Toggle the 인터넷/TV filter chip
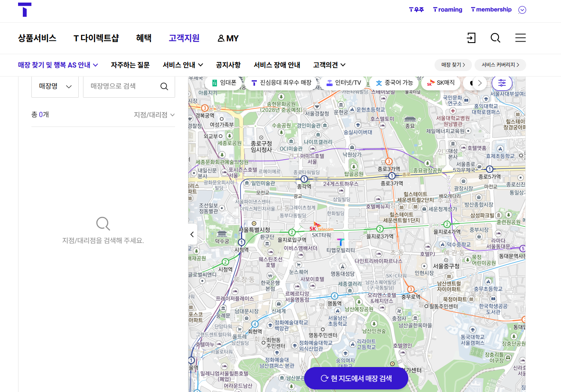 343,83
